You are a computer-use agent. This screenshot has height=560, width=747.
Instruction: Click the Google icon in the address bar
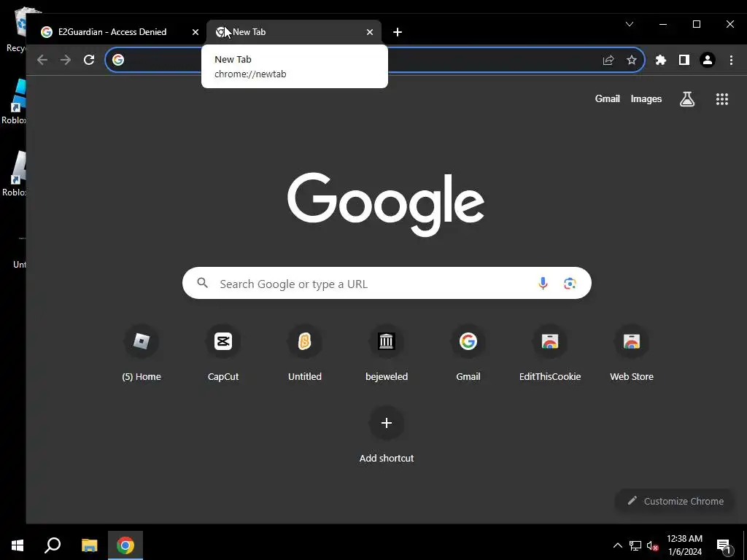[118, 60]
